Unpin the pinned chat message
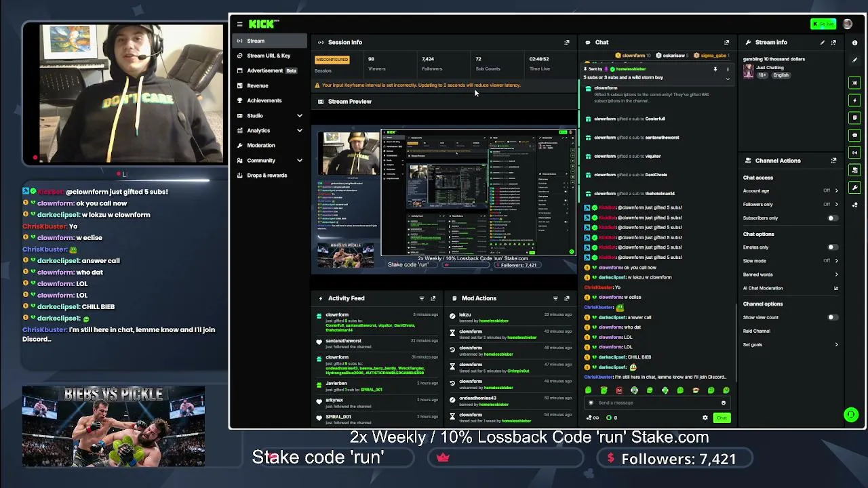Image resolution: width=868 pixels, height=488 pixels. click(715, 69)
